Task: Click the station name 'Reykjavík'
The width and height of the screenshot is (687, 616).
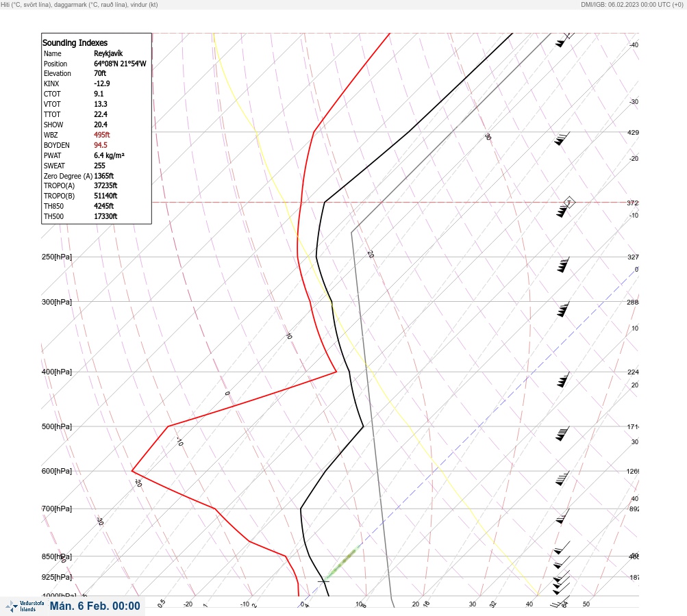Action: pos(108,53)
